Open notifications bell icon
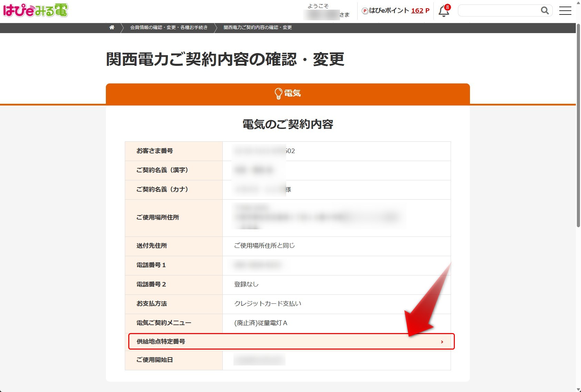Screen dimensions: 581x392 tap(443, 12)
